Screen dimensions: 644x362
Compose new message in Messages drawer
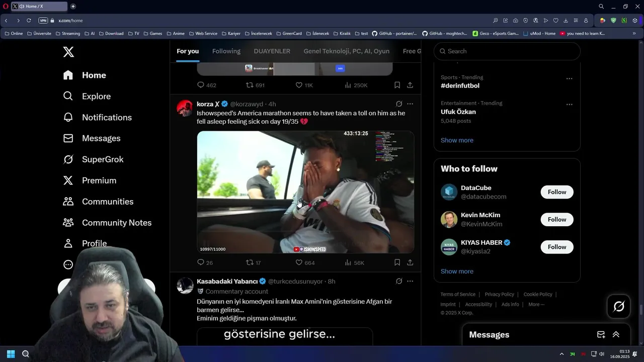pyautogui.click(x=601, y=335)
